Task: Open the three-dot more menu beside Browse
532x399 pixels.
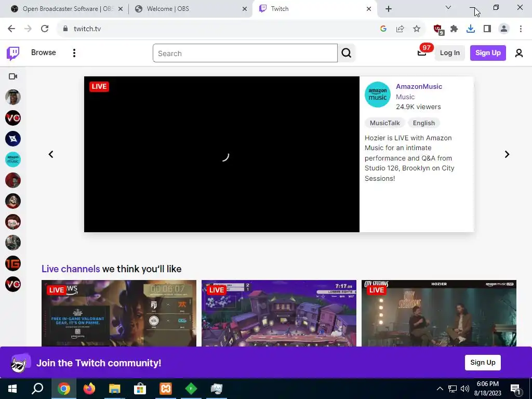Action: 74,53
